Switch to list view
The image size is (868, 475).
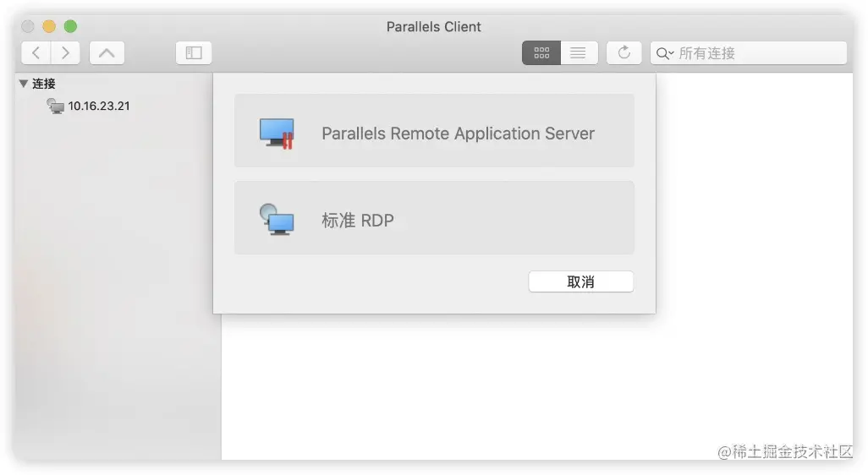pos(579,52)
